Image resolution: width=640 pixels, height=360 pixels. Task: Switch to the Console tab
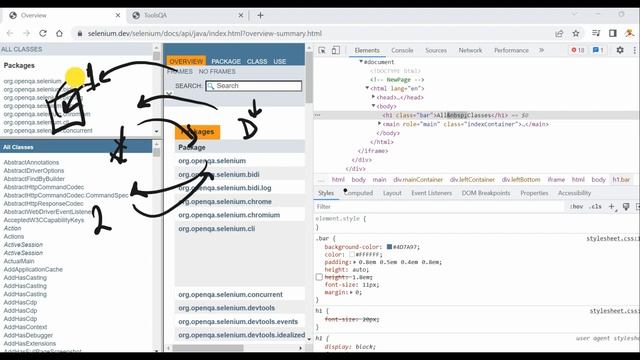pyautogui.click(x=402, y=50)
